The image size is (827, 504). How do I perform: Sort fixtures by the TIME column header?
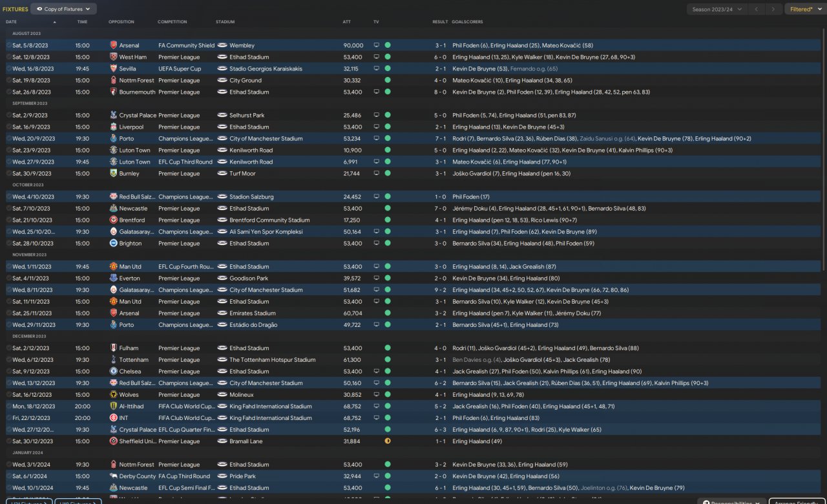[x=82, y=22]
